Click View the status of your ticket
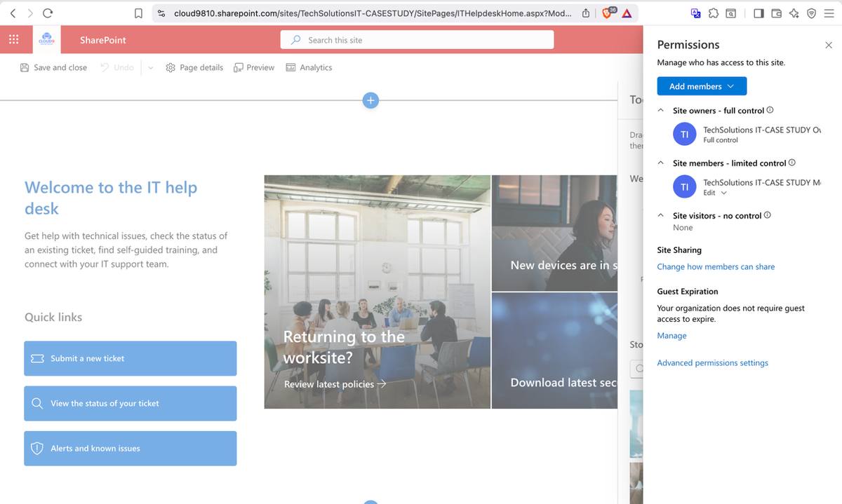Screen dimensions: 842x504 point(131,403)
